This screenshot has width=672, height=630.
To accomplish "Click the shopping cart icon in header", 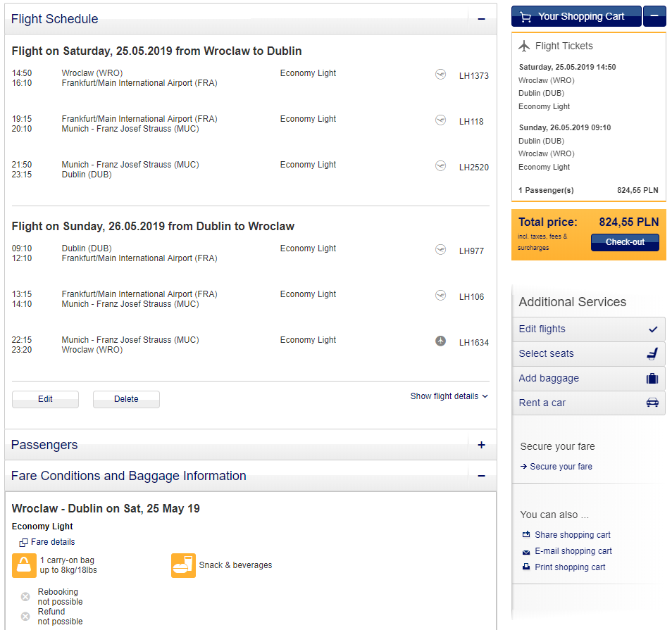I will [525, 17].
